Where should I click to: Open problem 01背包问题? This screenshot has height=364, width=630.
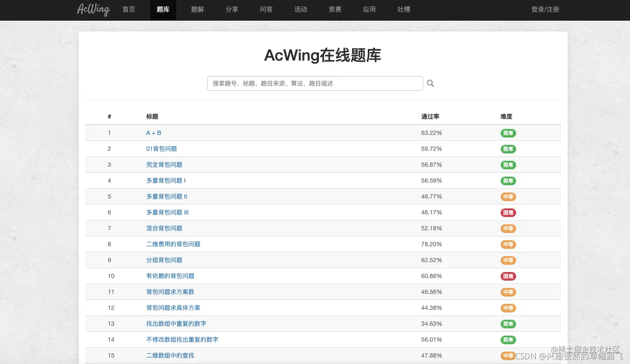click(x=162, y=149)
